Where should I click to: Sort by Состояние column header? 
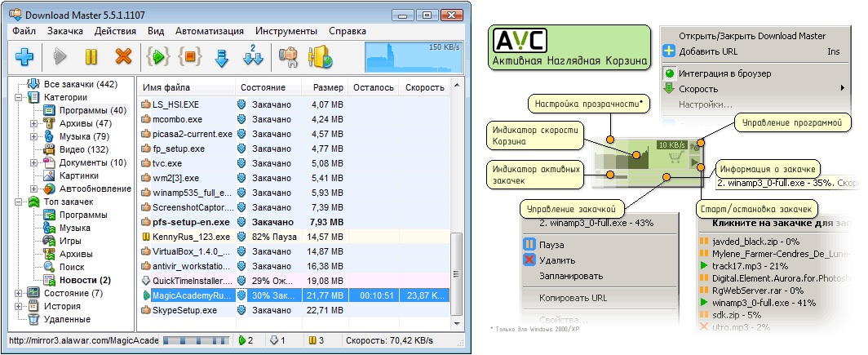[x=268, y=87]
